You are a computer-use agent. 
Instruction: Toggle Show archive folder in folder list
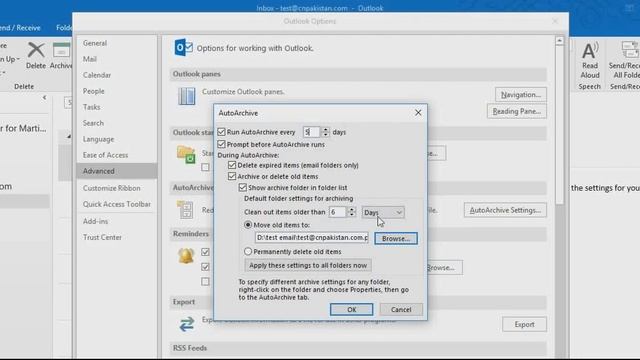coord(242,187)
